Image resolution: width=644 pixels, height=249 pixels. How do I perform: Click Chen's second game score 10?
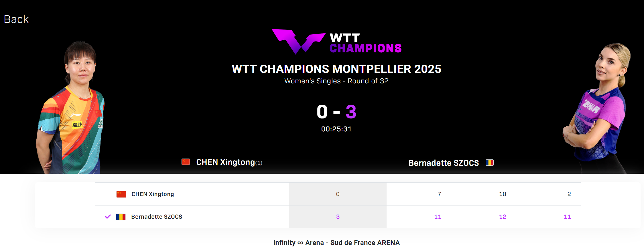tap(503, 194)
